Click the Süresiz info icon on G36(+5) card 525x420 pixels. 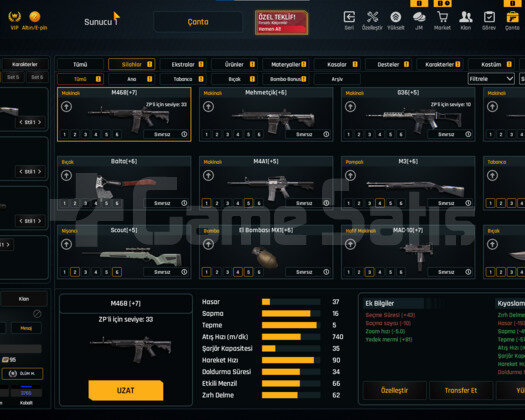pos(468,134)
